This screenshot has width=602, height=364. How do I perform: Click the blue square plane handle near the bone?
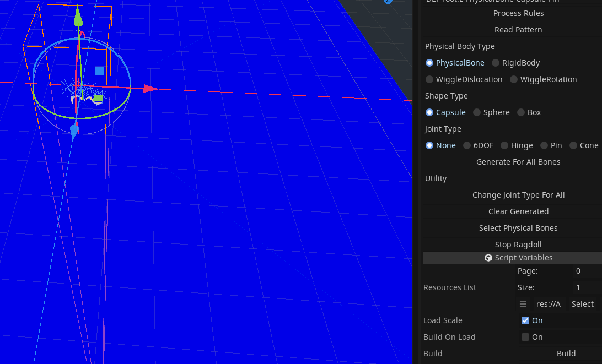point(100,70)
